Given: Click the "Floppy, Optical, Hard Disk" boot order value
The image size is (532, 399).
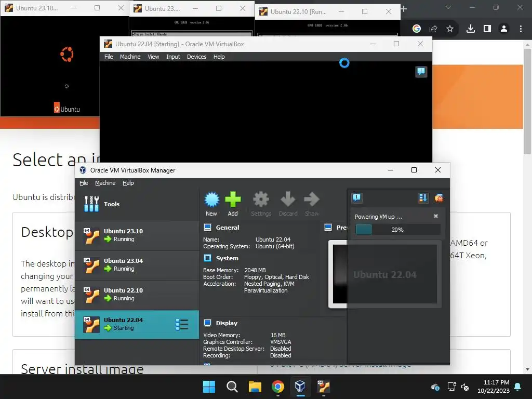Looking at the screenshot, I should [276, 277].
